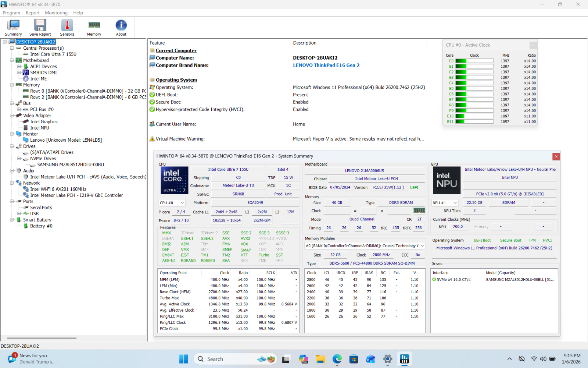Click the HWiNFO taskbar icon
The width and height of the screenshot is (588, 368).
coord(405,359)
